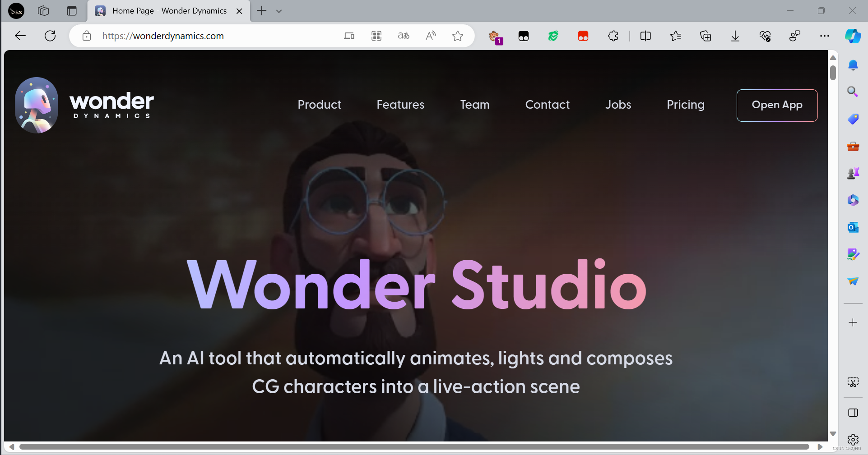Toggle split screen view icon
This screenshot has height=455, width=868.
(x=645, y=36)
